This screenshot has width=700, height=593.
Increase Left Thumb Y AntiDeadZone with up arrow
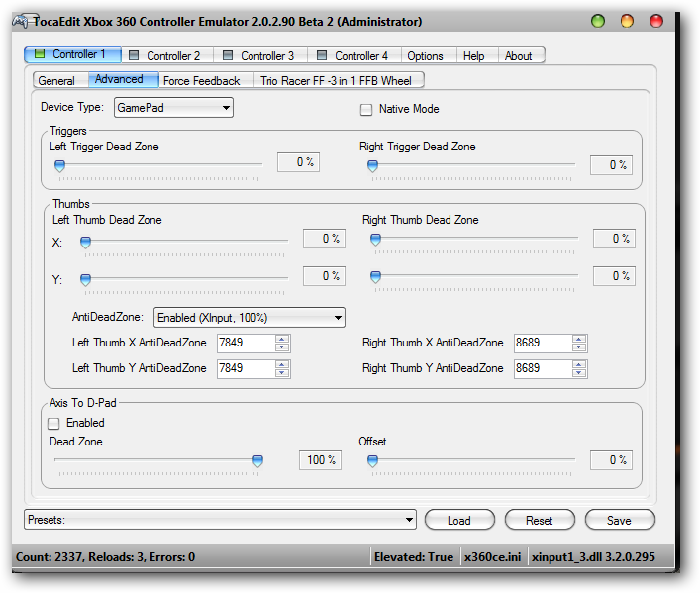[x=282, y=364]
